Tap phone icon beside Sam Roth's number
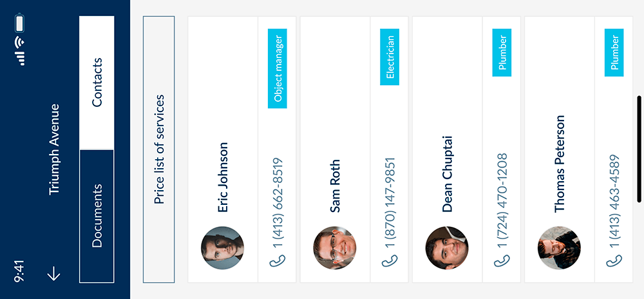644x299 pixels. [390, 260]
